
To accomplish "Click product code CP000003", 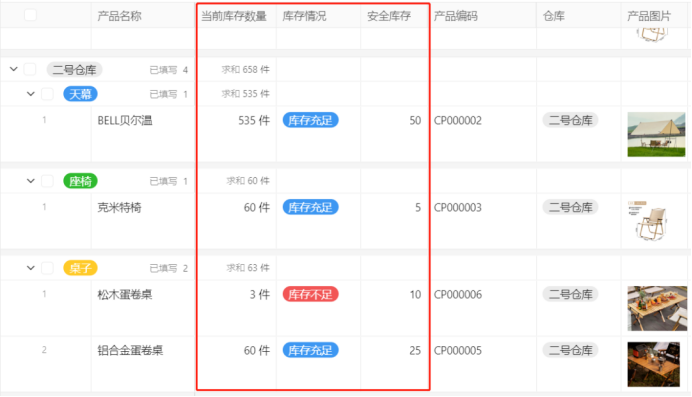I will click(458, 207).
